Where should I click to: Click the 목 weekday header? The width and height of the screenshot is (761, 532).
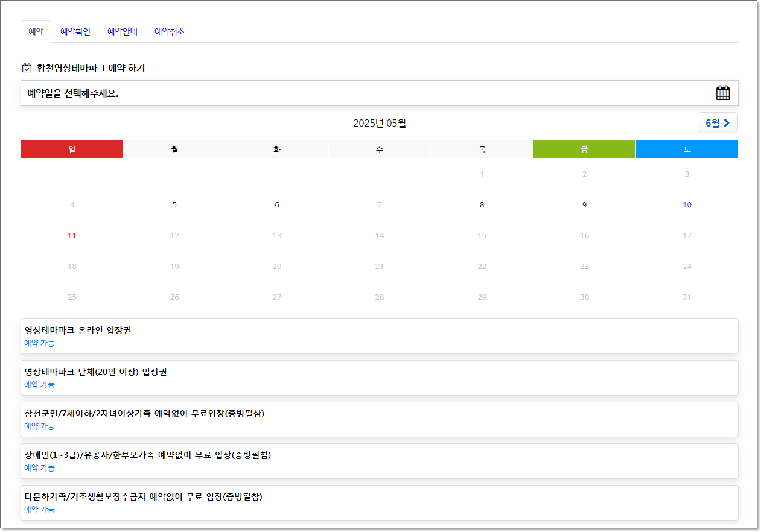click(x=482, y=149)
